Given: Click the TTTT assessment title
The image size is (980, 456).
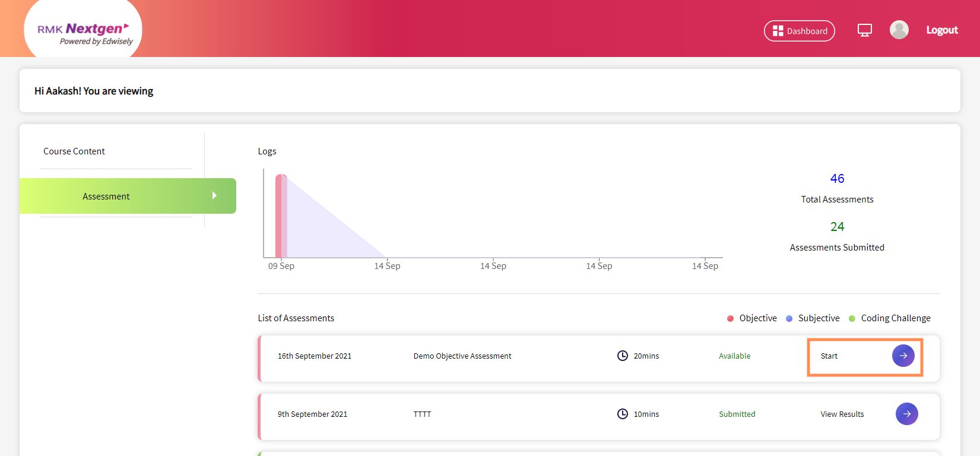Looking at the screenshot, I should (x=422, y=414).
